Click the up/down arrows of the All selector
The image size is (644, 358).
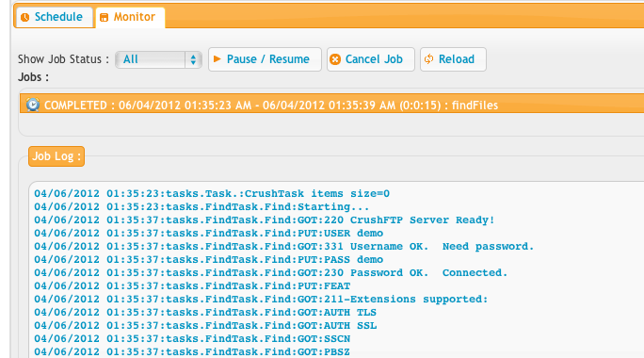click(x=193, y=59)
